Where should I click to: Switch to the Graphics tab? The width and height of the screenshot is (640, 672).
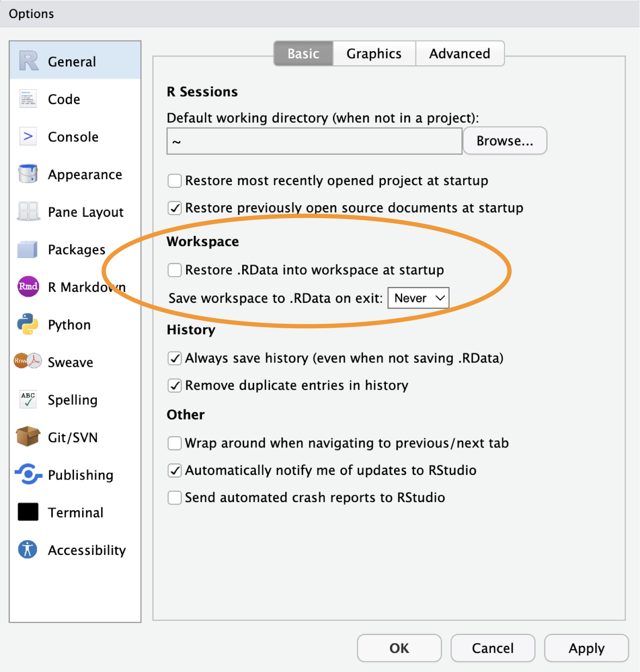pos(374,54)
